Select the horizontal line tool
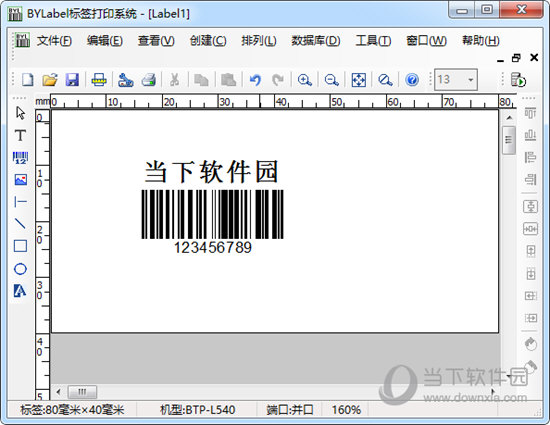 pos(20,202)
